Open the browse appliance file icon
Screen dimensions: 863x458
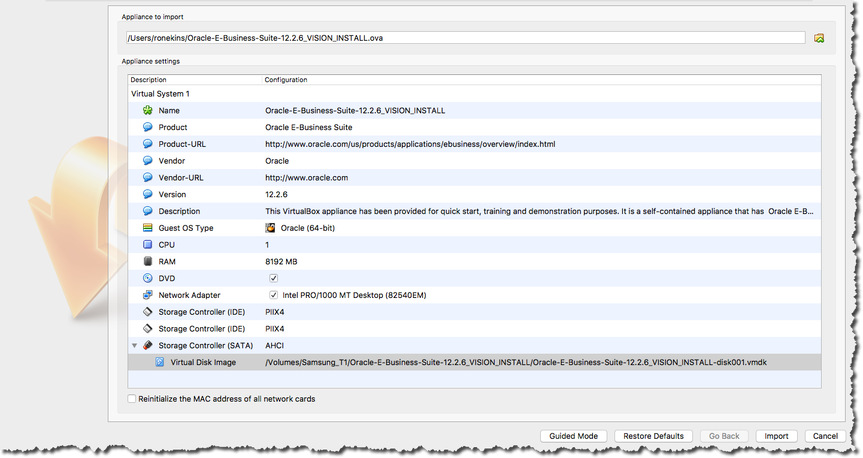point(819,38)
